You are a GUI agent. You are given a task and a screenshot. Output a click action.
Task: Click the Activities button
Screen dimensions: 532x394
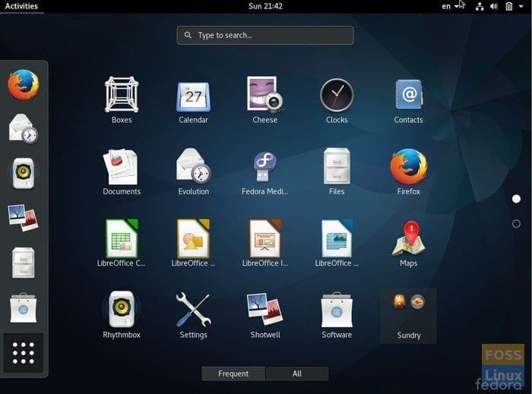pos(21,6)
